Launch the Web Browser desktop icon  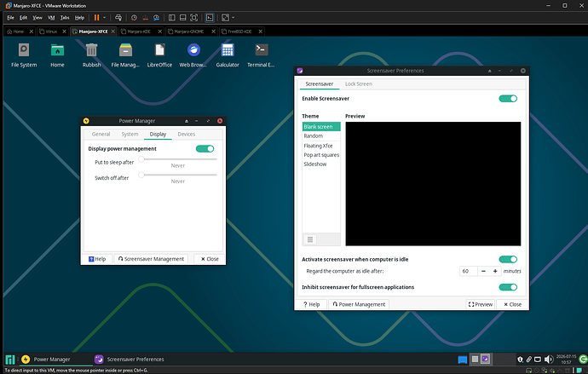pos(193,55)
